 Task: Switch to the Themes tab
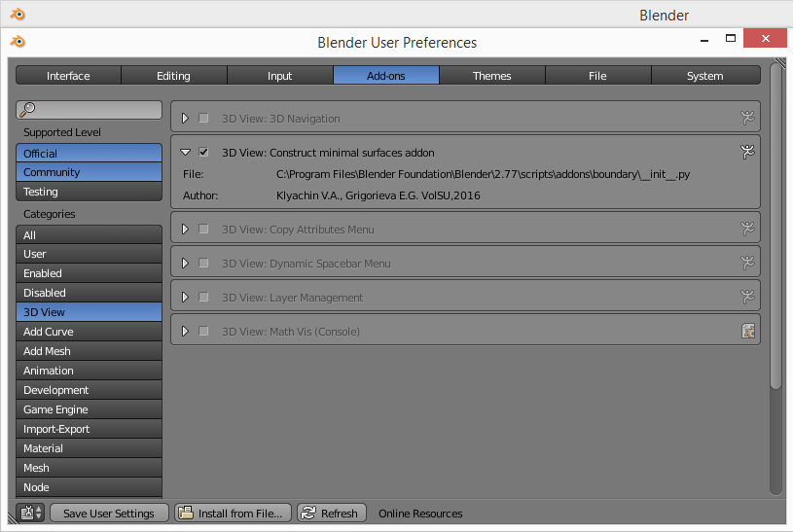click(x=491, y=75)
